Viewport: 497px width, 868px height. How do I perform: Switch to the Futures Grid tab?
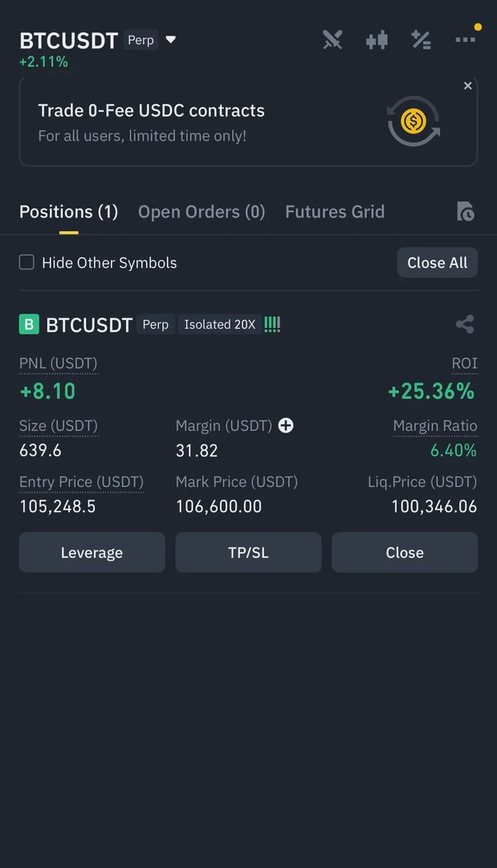click(x=335, y=212)
